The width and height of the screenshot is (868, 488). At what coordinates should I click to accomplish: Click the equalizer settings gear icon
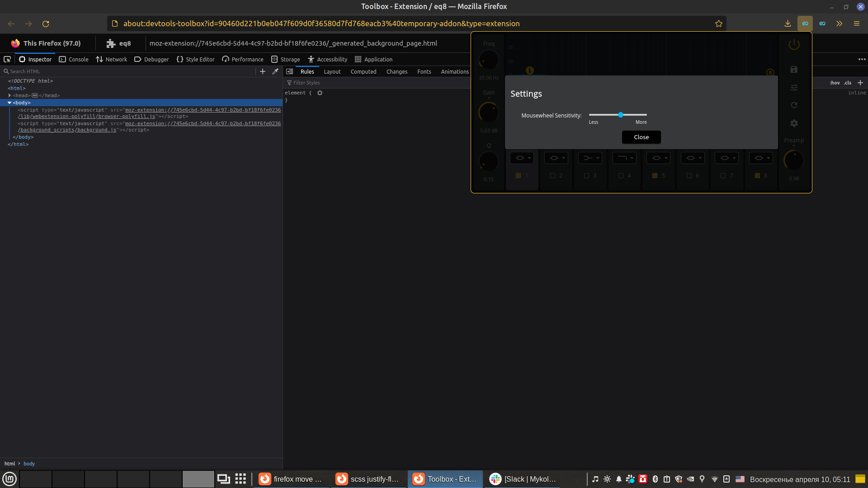[x=794, y=123]
